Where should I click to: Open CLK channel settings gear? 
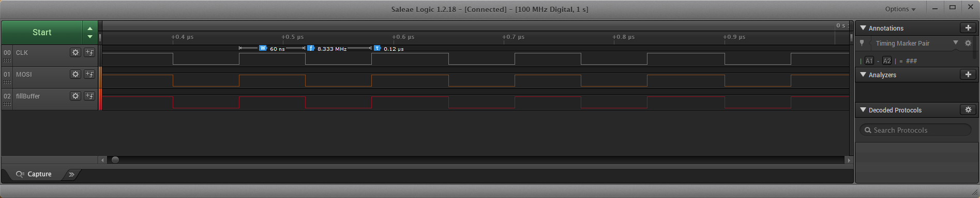pos(76,52)
